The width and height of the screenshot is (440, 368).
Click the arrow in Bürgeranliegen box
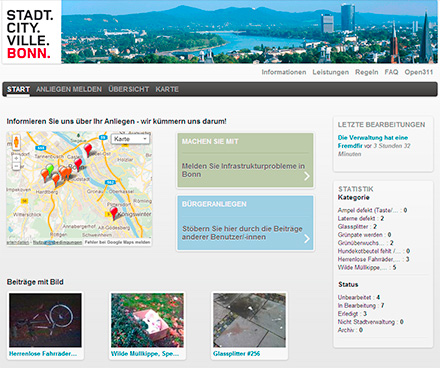point(307,239)
